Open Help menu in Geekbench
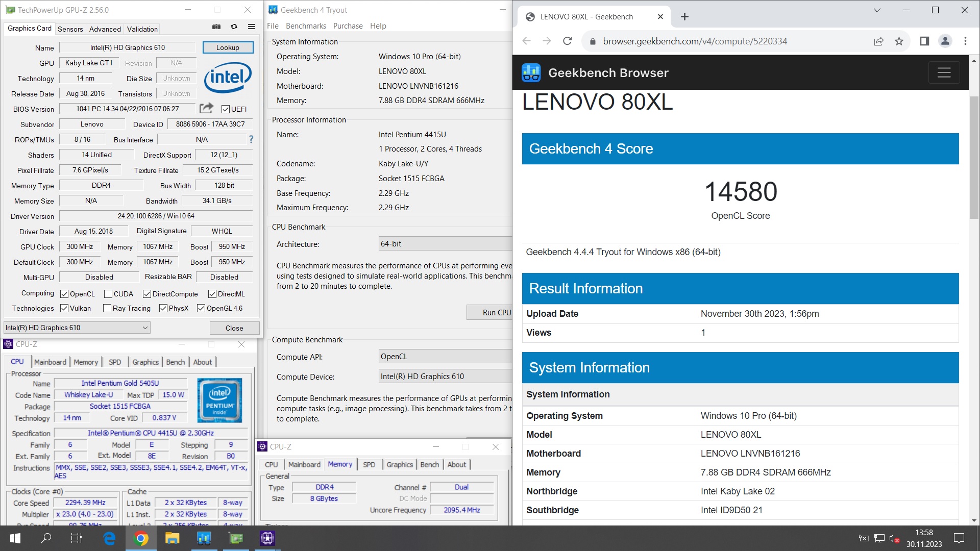The height and width of the screenshot is (551, 980). tap(378, 26)
